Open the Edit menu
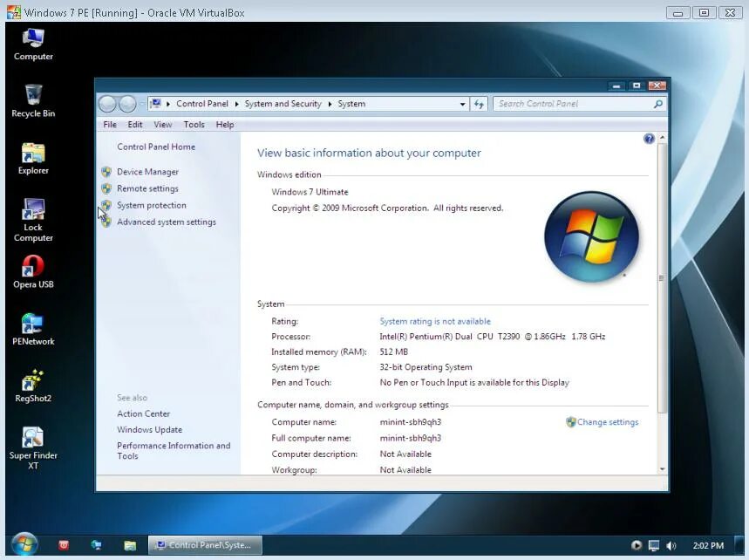 tap(135, 124)
